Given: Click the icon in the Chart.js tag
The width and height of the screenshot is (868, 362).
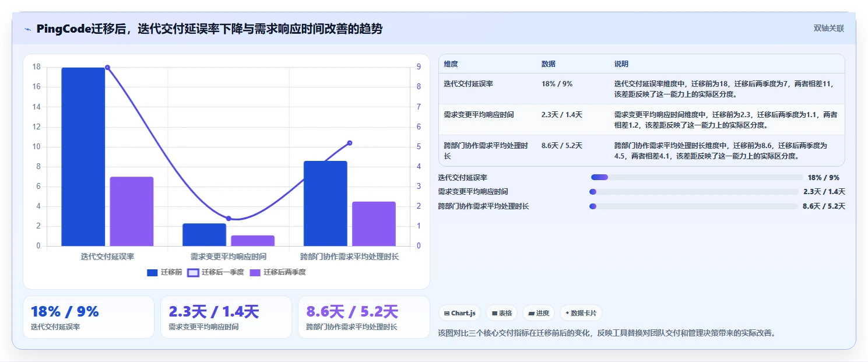Looking at the screenshot, I should 447,313.
